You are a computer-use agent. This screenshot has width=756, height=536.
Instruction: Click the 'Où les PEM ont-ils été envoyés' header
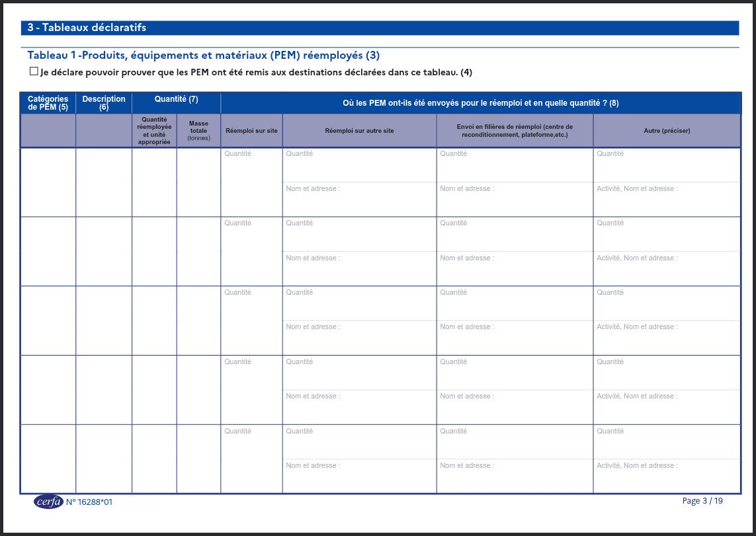[x=481, y=103]
